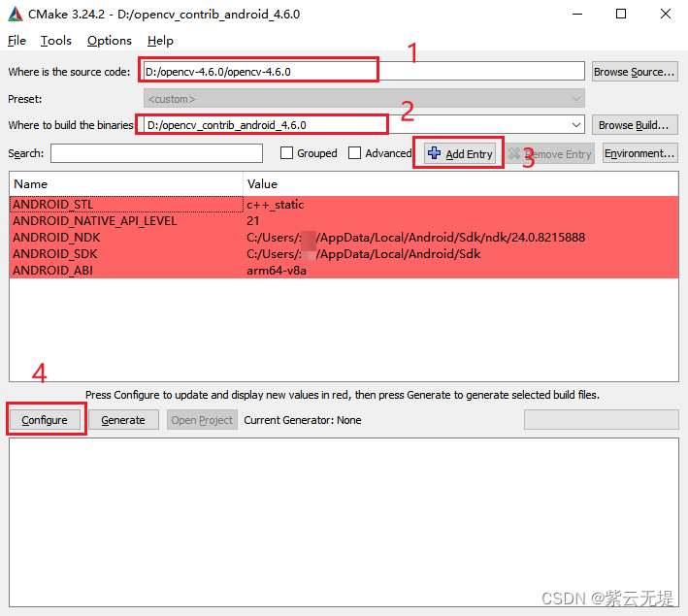Click the Current Generator: None label
Screen dimensions: 688x616
(303, 420)
